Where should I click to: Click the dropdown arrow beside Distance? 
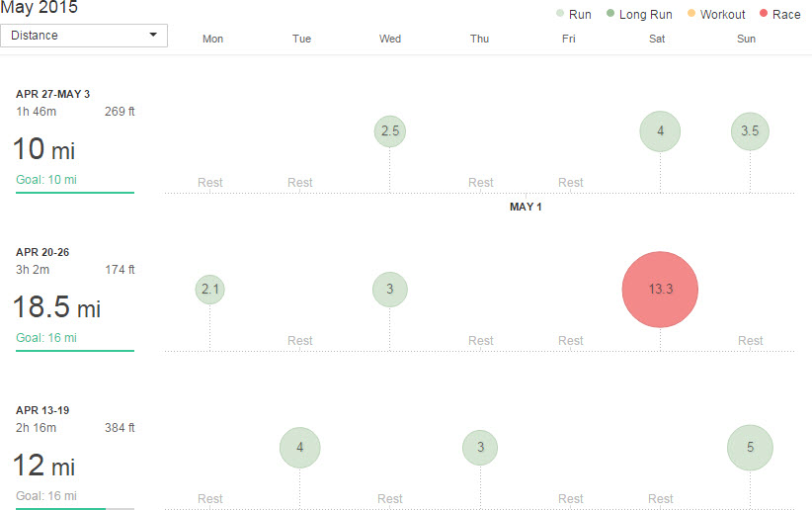pos(153,36)
